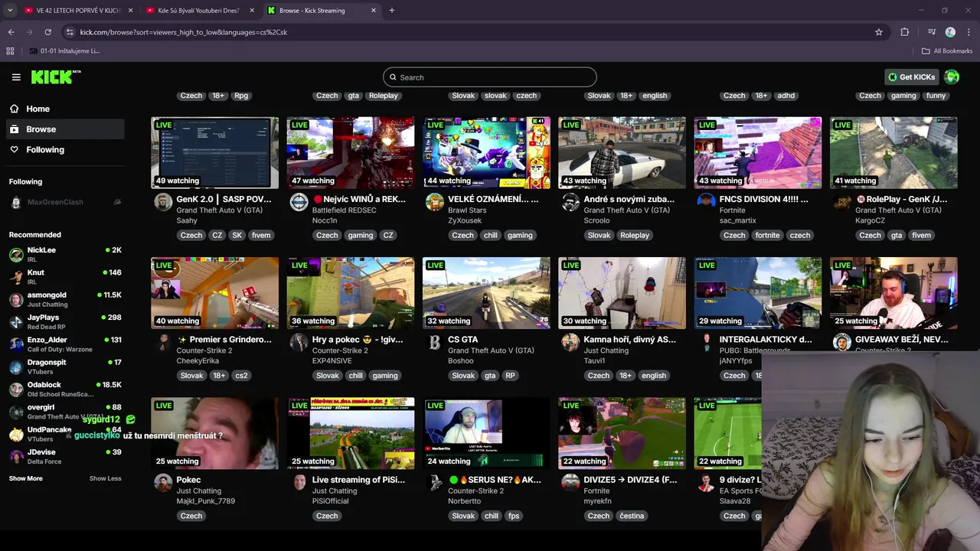Image resolution: width=980 pixels, height=551 pixels.
Task: Click the EXP4NSIVE channel avatar
Action: (x=299, y=342)
